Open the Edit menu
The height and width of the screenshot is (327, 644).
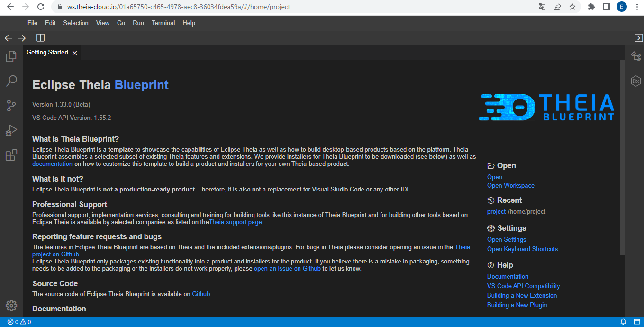[50, 23]
